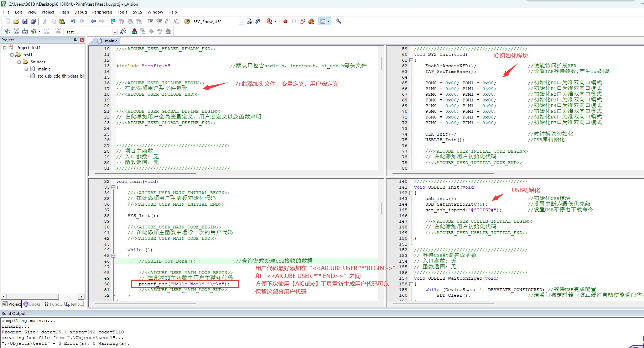Pin the Project panel with the pushpin

tap(75, 40)
